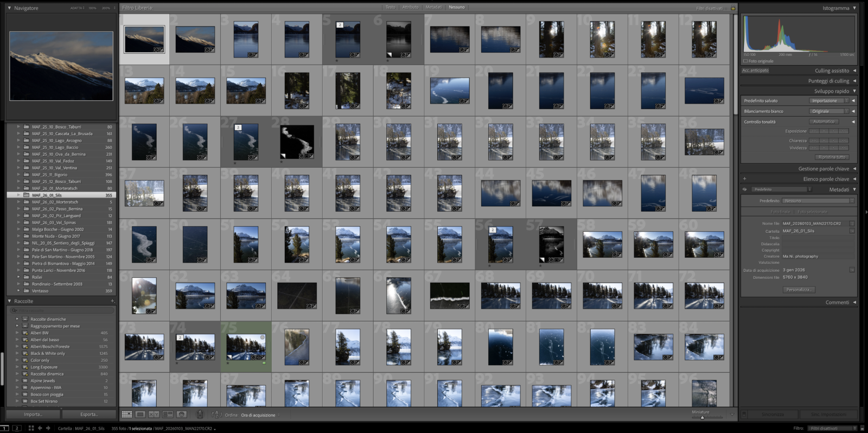
Task: Select the Metadati filter tab
Action: [x=433, y=7]
